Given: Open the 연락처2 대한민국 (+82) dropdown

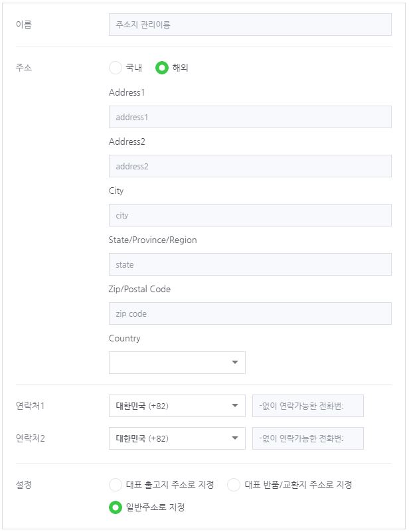Looking at the screenshot, I should [177, 438].
